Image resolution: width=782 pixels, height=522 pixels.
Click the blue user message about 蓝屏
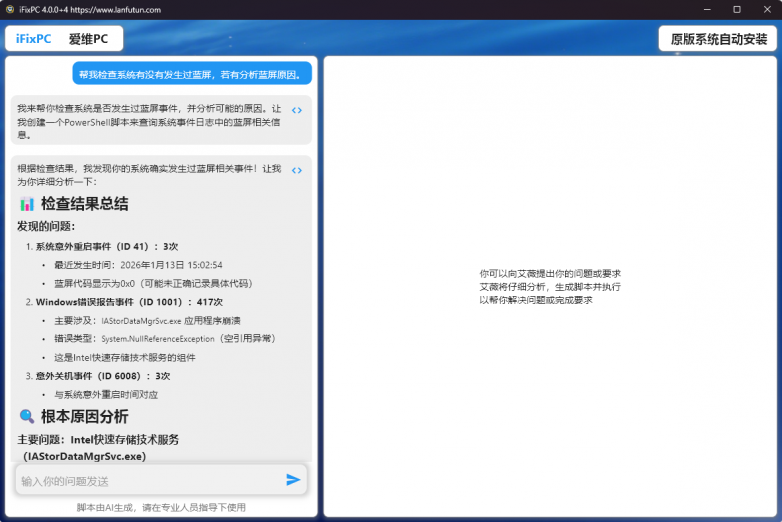(x=191, y=74)
